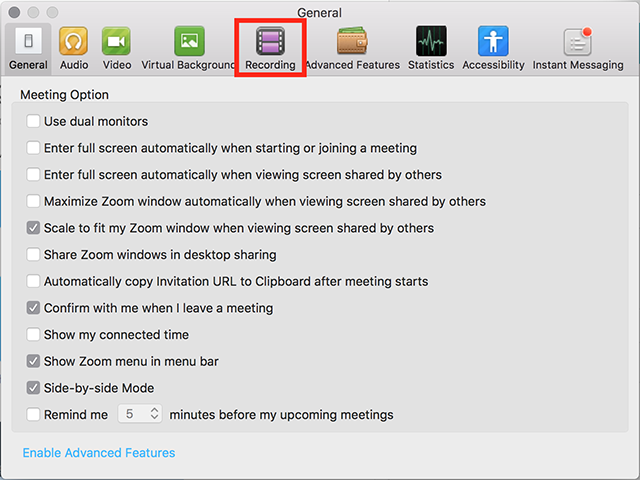Image resolution: width=640 pixels, height=480 pixels.
Task: Uncheck Show Zoom menu in menu bar
Action: [34, 361]
